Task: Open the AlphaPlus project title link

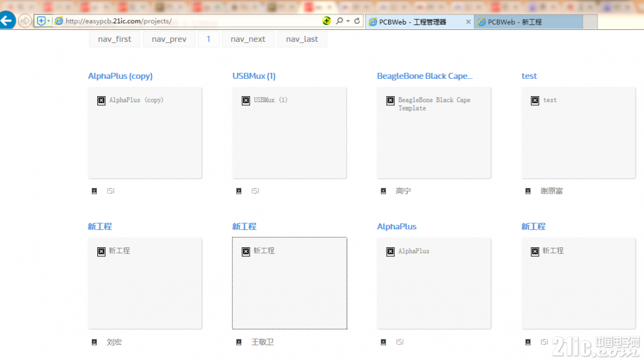Action: (397, 226)
